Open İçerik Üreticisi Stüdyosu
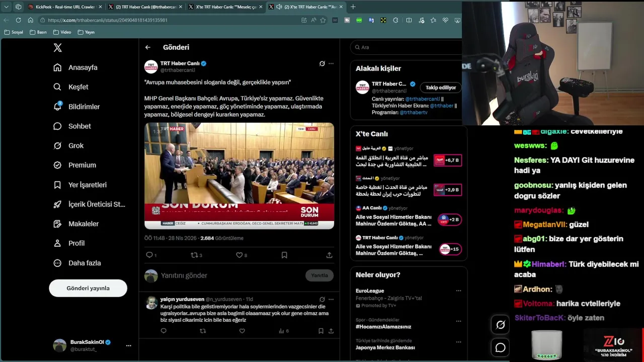 click(89, 204)
